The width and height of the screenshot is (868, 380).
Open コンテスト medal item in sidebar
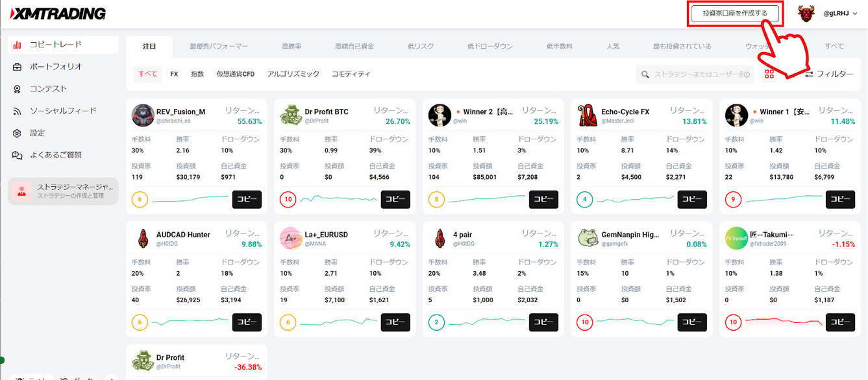click(x=63, y=89)
